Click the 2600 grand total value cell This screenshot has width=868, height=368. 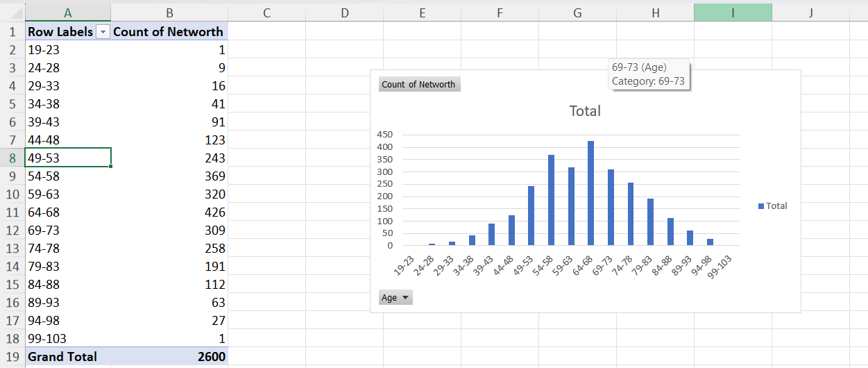[169, 356]
